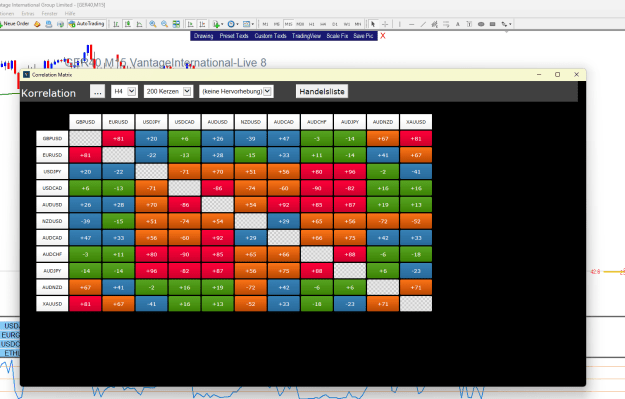Open the templates dropdown icon
Viewport: 625px width, 399px height.
(248, 24)
